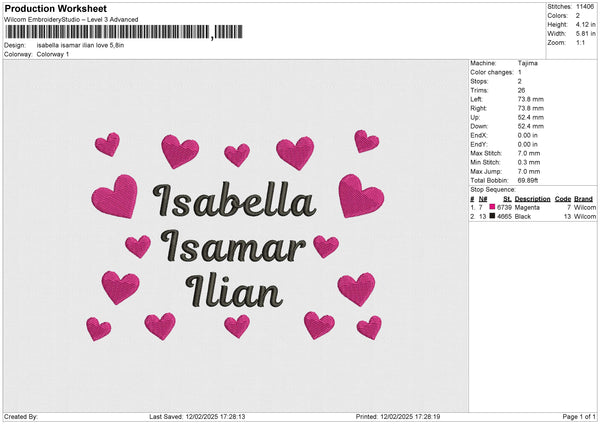This screenshot has height=424, width=600.
Task: Select thread number 6739
Action: coord(504,207)
